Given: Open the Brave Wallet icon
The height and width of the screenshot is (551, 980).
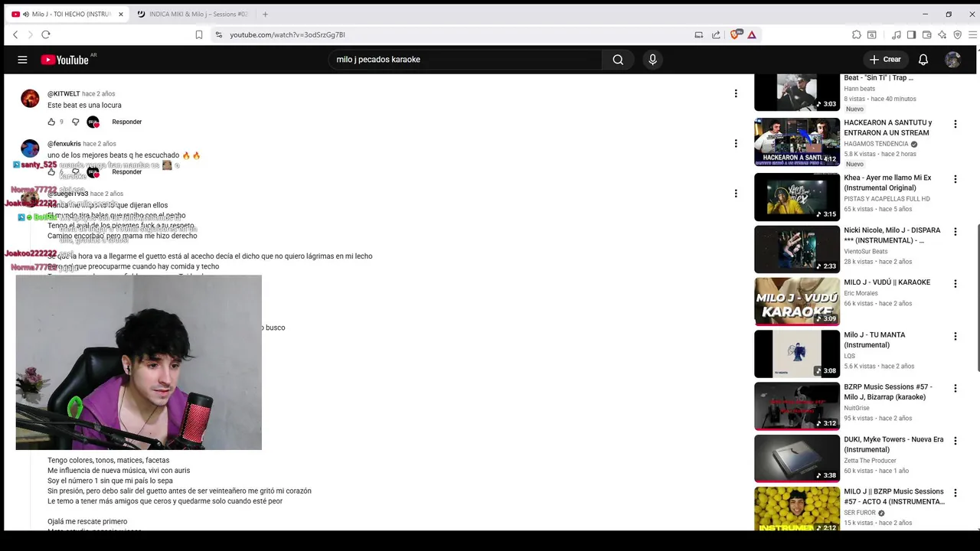Looking at the screenshot, I should tap(926, 34).
